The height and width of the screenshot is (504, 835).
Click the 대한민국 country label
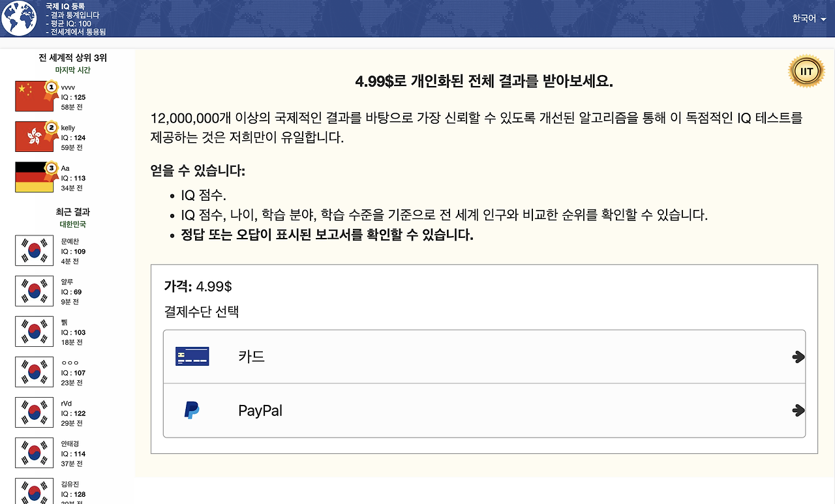73,224
